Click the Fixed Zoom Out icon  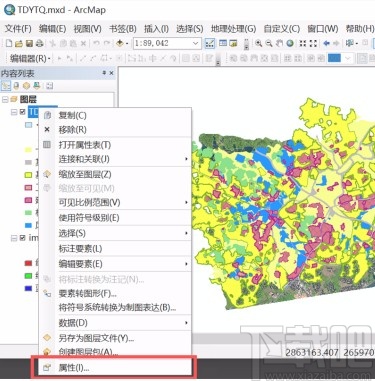(x=313, y=43)
